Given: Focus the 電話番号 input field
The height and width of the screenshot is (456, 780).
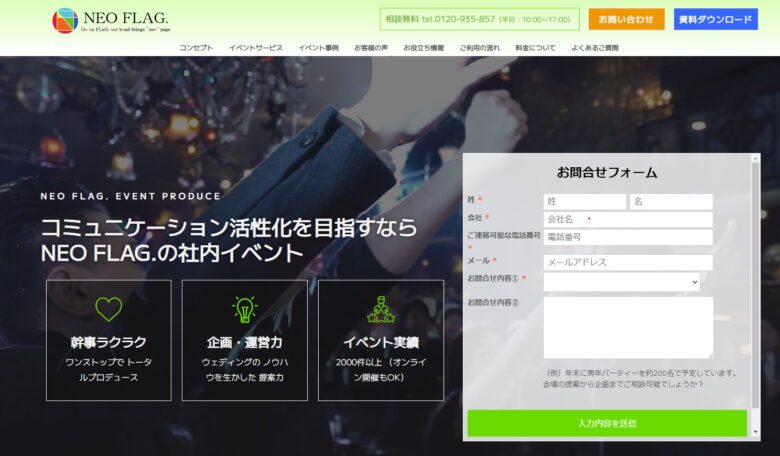Looking at the screenshot, I should tap(628, 237).
